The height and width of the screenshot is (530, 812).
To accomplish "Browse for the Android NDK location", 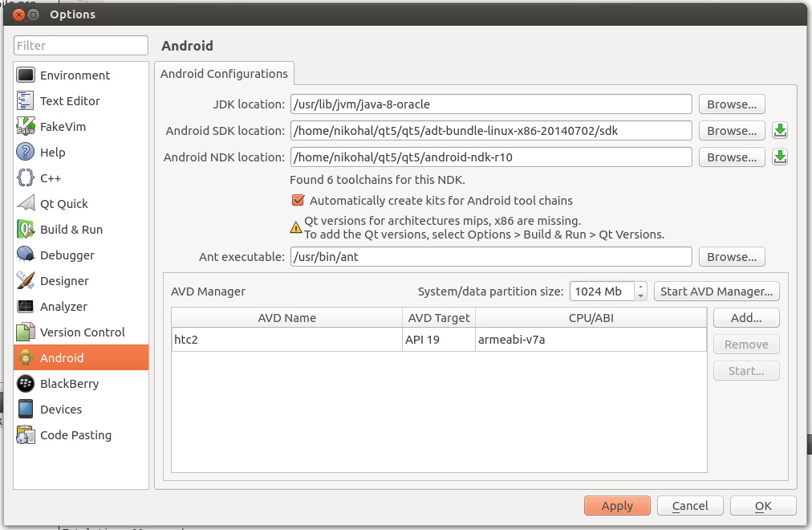I will tap(732, 157).
